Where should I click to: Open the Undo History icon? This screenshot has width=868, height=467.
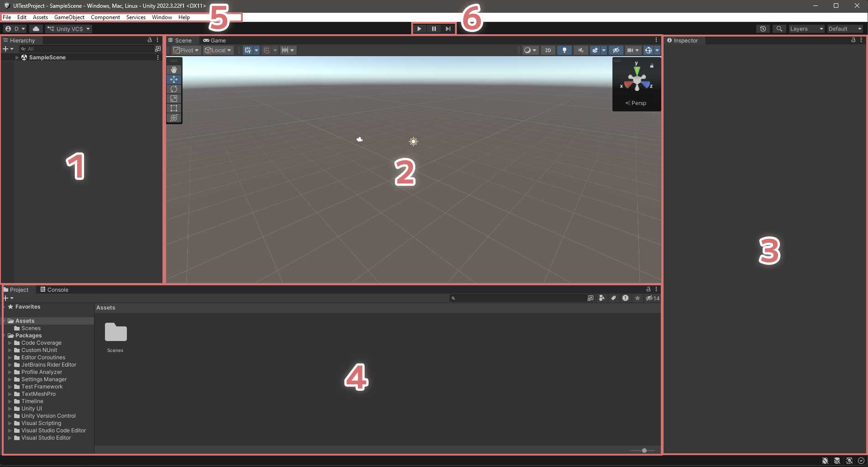763,29
